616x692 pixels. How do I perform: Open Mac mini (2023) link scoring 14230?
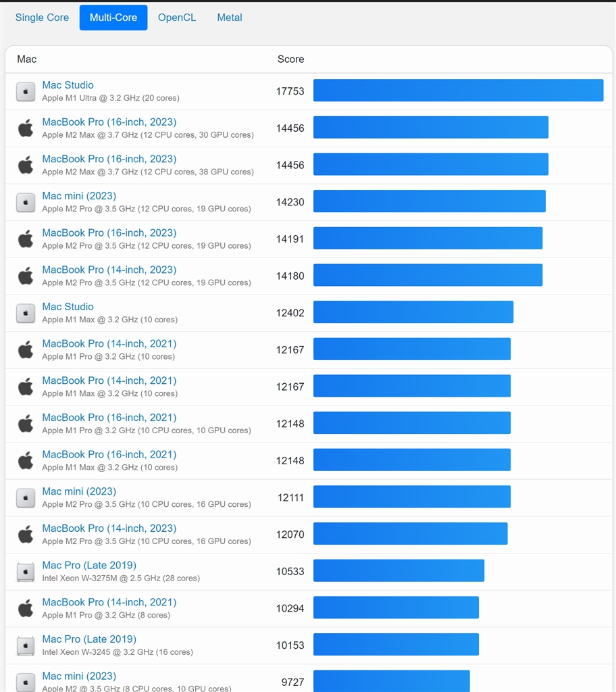pos(79,196)
